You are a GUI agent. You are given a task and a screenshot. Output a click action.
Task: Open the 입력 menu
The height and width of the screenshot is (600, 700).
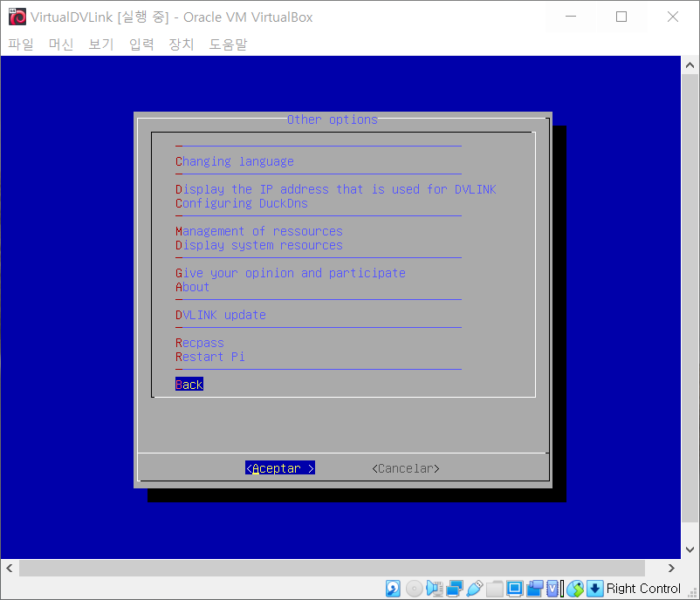pos(141,44)
